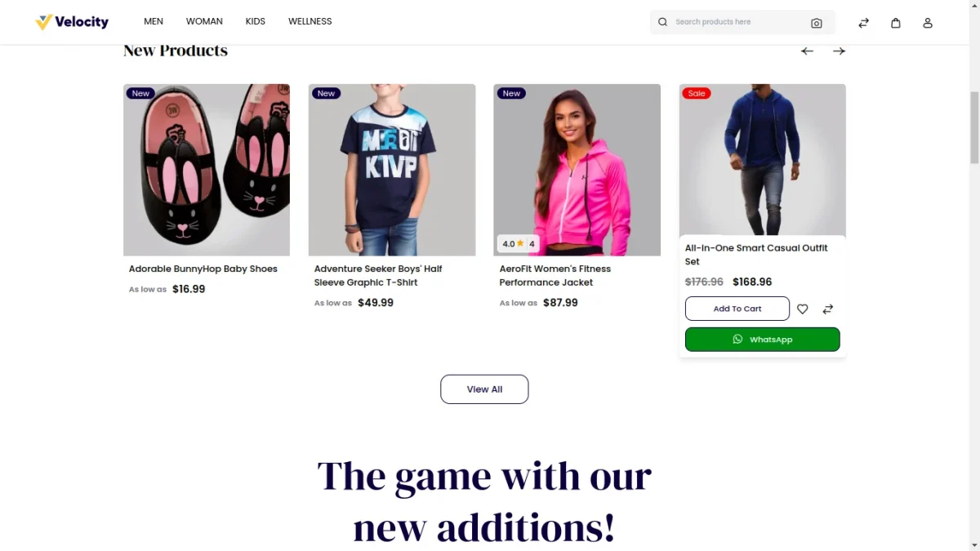Open the MEN menu

[154, 21]
